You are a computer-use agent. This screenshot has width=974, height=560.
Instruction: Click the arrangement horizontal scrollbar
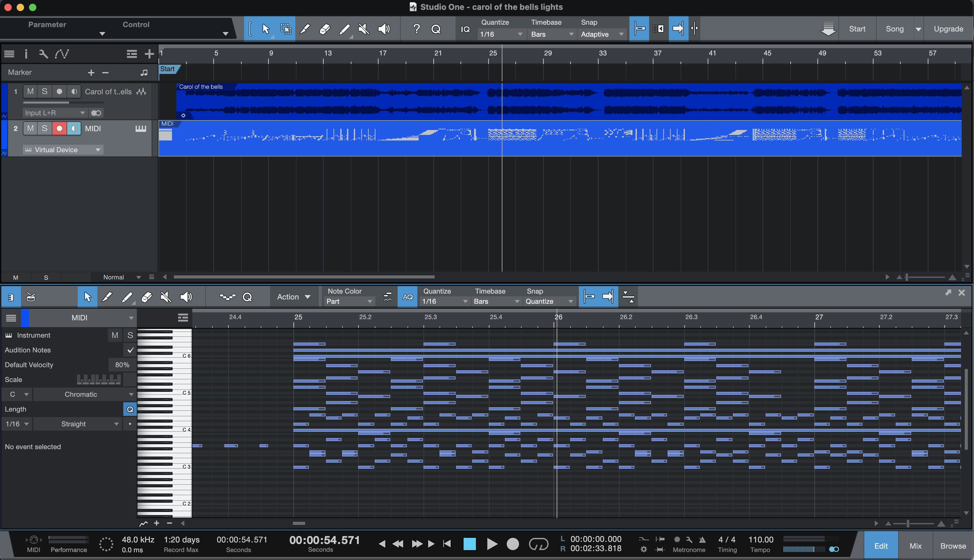(x=304, y=277)
